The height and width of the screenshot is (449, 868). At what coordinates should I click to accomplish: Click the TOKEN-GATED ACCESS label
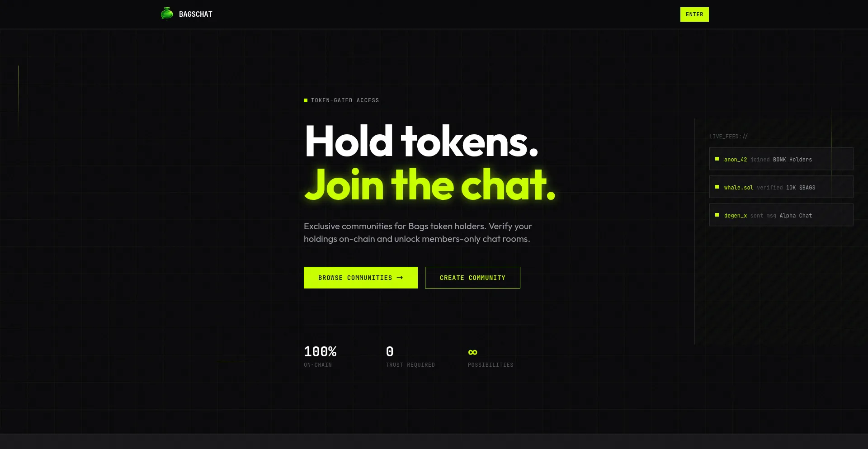pyautogui.click(x=345, y=100)
